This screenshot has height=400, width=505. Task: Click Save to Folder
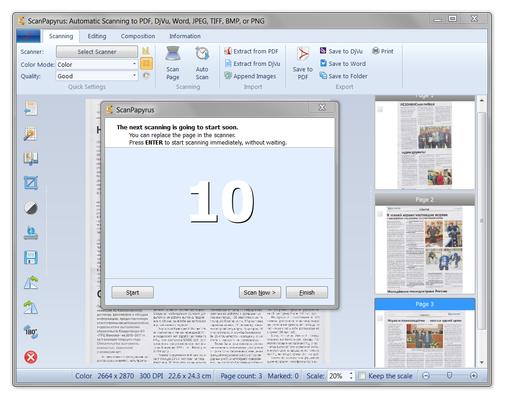click(x=343, y=76)
